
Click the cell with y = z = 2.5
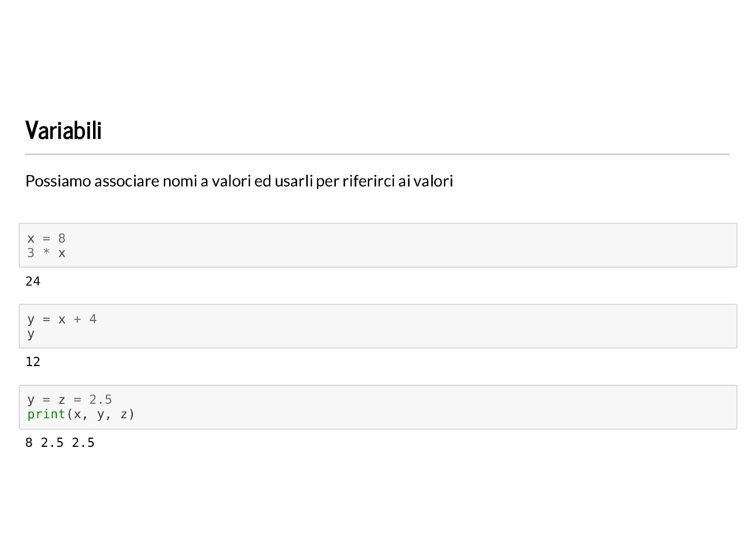point(378,407)
